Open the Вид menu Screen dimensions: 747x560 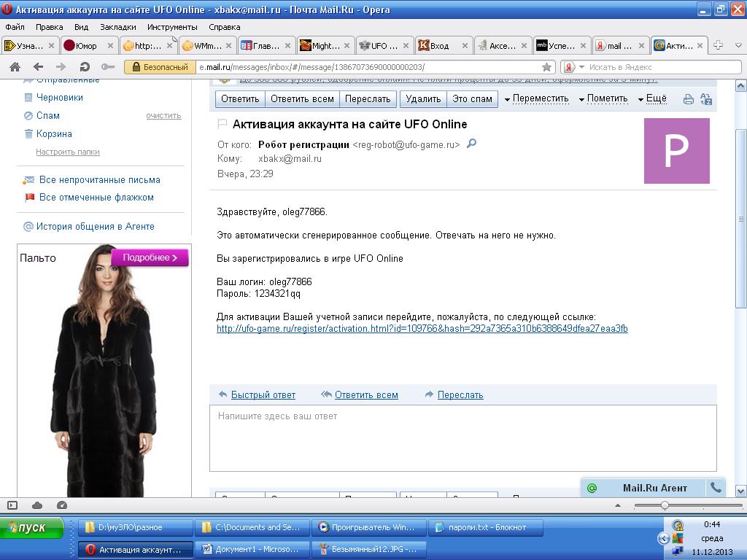82,27
